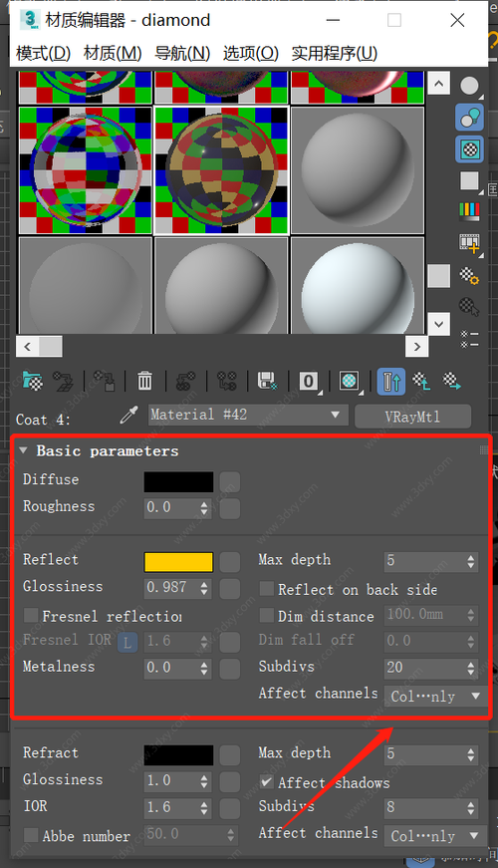Click the Put to Library save icon

pos(267,381)
